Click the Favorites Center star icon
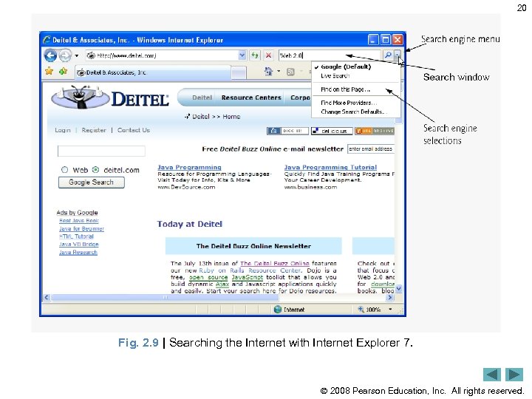This screenshot has height=399, width=532. [x=50, y=71]
